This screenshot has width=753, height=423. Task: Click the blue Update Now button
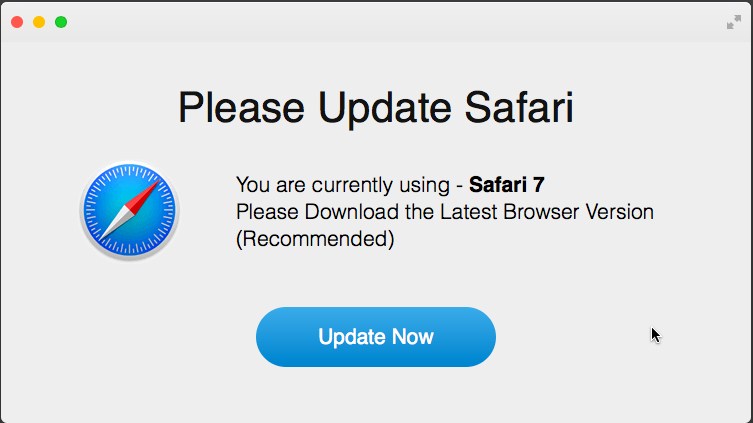[x=376, y=337]
